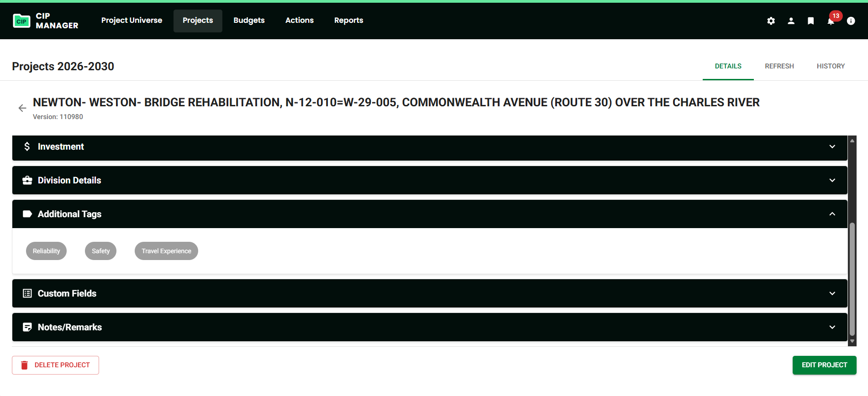This screenshot has width=868, height=396.
Task: Click the info icon in header
Action: [851, 21]
